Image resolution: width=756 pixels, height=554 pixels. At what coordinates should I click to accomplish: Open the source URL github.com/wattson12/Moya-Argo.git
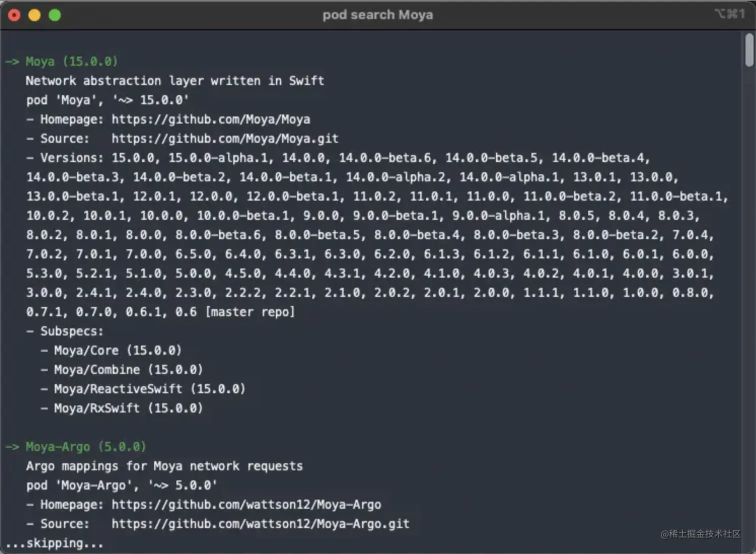[260, 523]
